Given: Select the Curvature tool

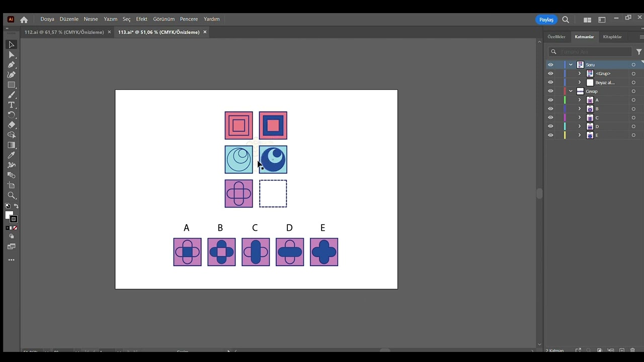Looking at the screenshot, I should point(12,75).
